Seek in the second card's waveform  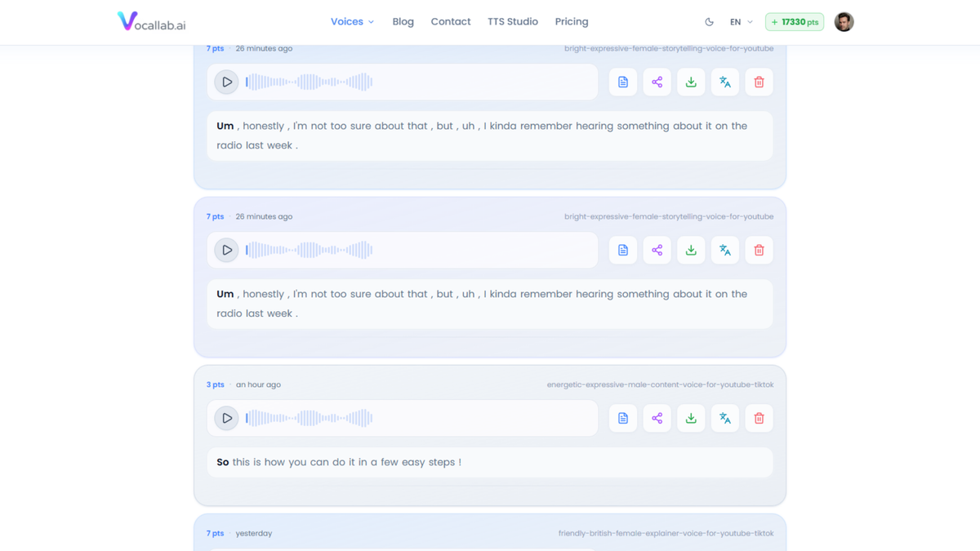tap(310, 250)
